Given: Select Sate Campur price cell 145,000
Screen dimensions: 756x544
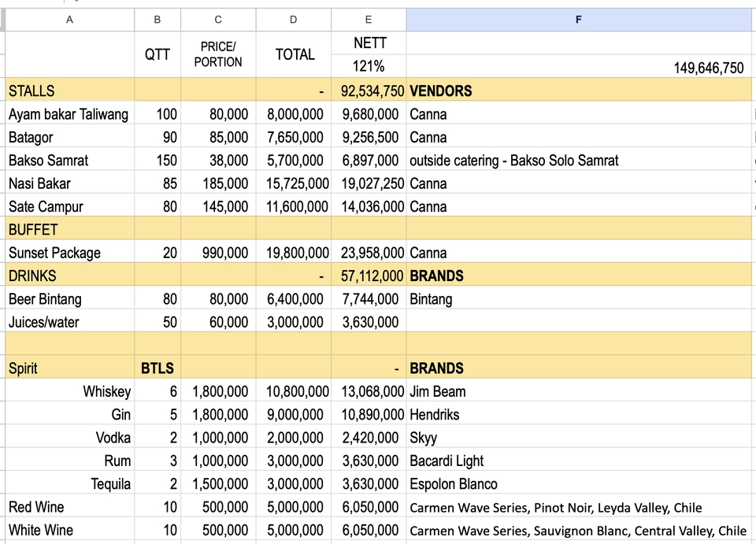Looking at the screenshot, I should pos(218,205).
